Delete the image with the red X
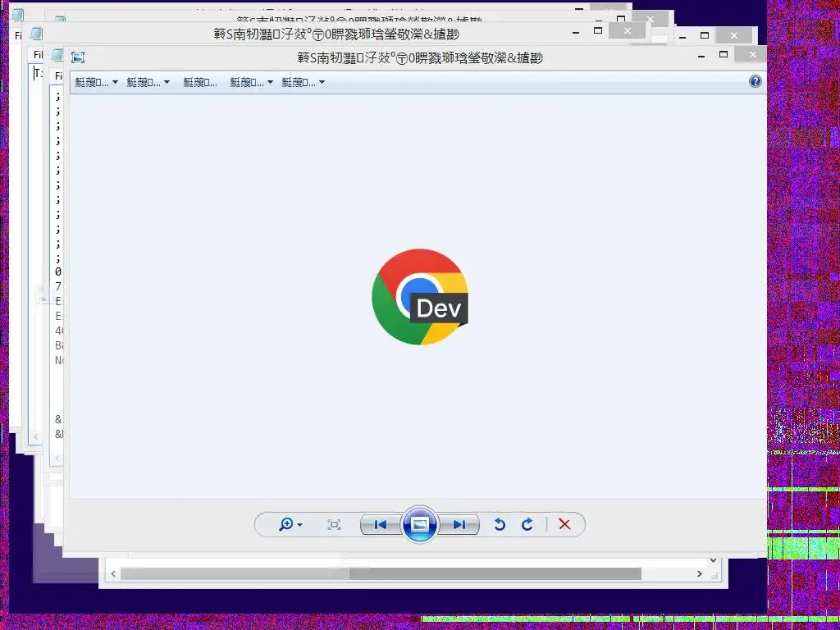Image resolution: width=840 pixels, height=630 pixels. pyautogui.click(x=564, y=524)
